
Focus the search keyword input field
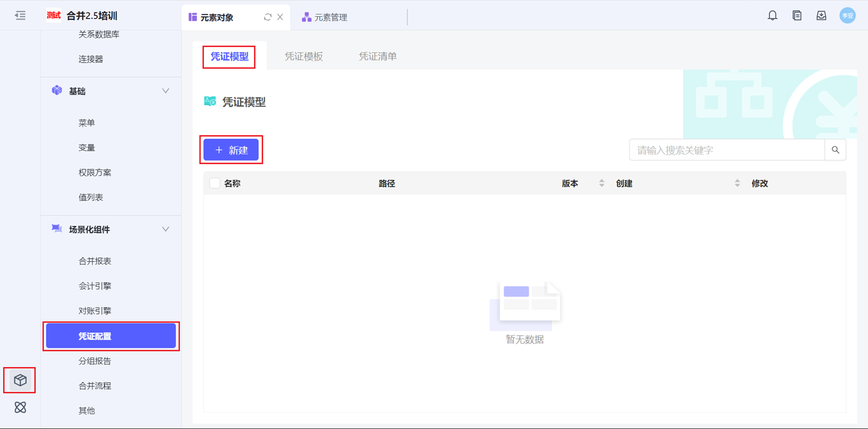point(727,150)
